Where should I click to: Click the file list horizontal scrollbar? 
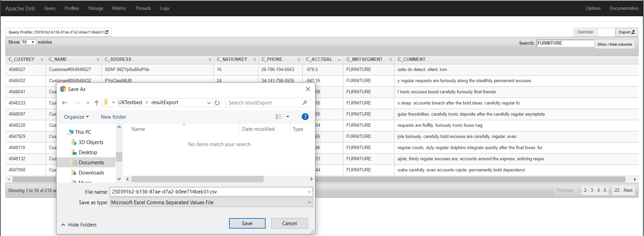click(198, 179)
